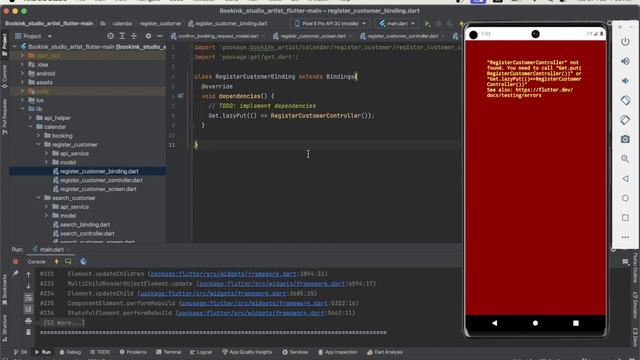Rotate emulator left
Image resolution: width=640 pixels, height=360 pixels.
click(x=625, y=100)
